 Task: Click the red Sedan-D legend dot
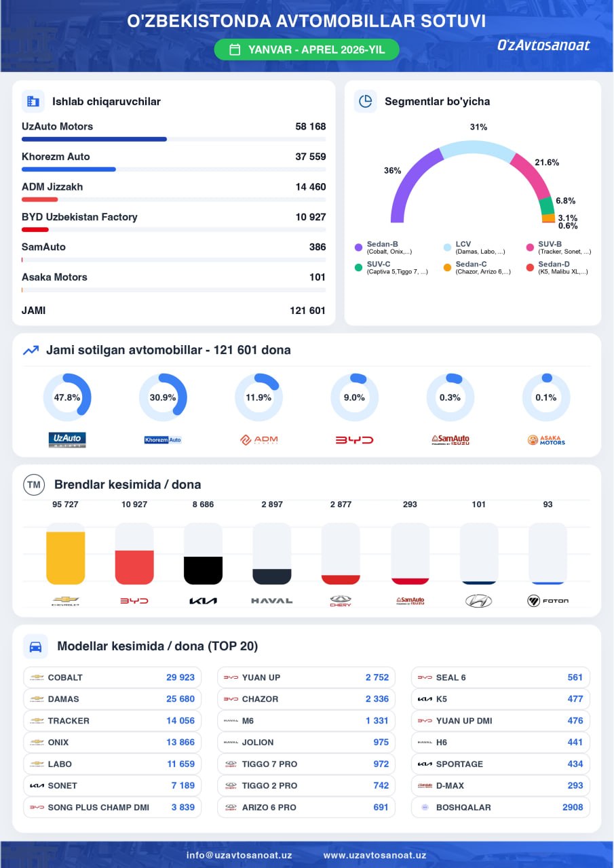pyautogui.click(x=531, y=268)
